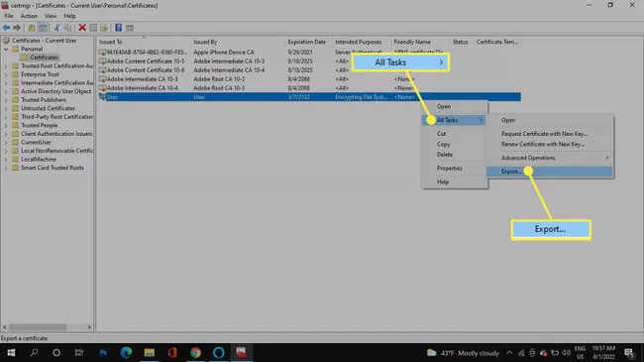Open the Help menu in menu bar
This screenshot has height=362, width=644.
69,16
